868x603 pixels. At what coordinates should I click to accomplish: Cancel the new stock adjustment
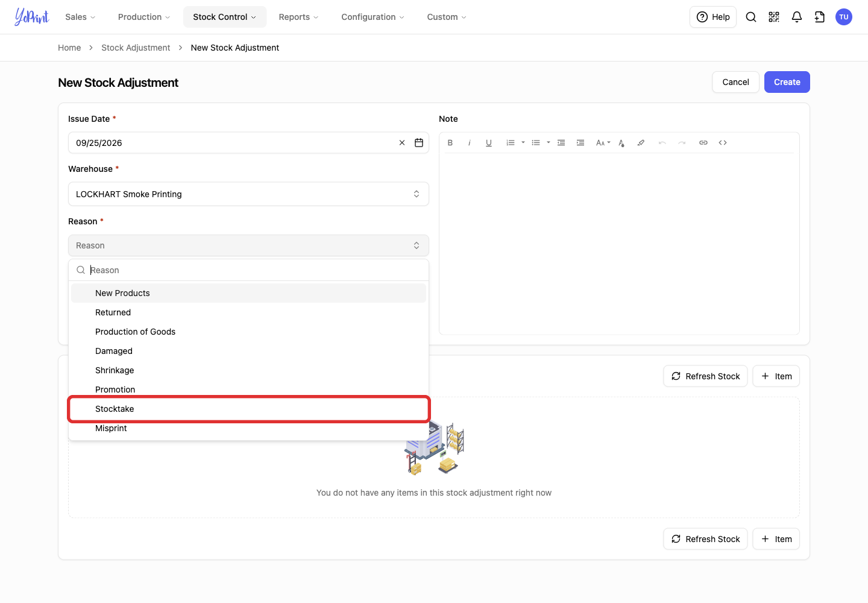point(736,82)
